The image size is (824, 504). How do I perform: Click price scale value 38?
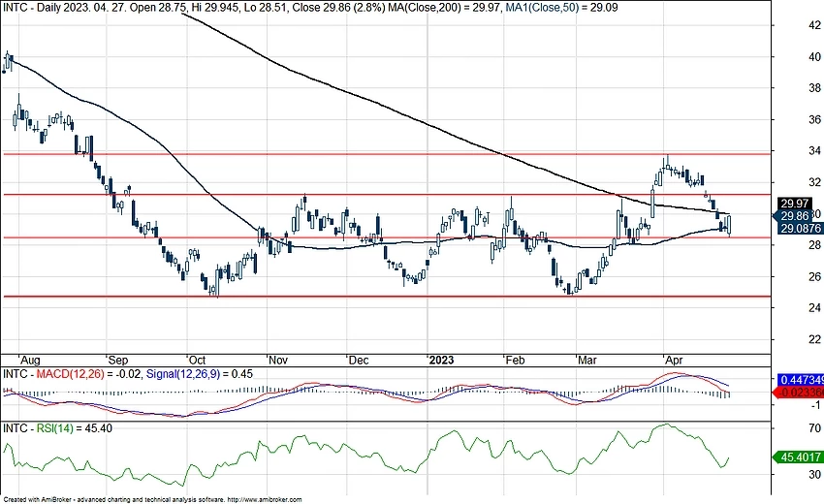click(x=814, y=88)
